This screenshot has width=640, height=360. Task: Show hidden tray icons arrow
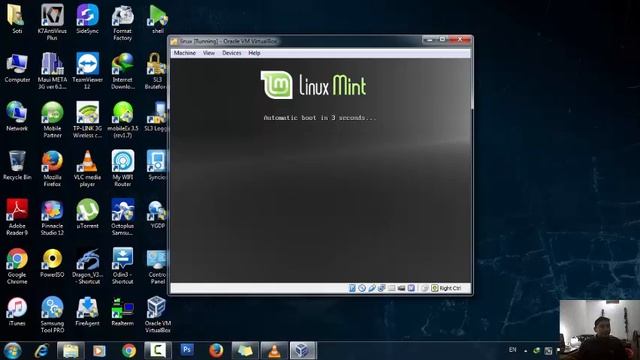pos(525,351)
